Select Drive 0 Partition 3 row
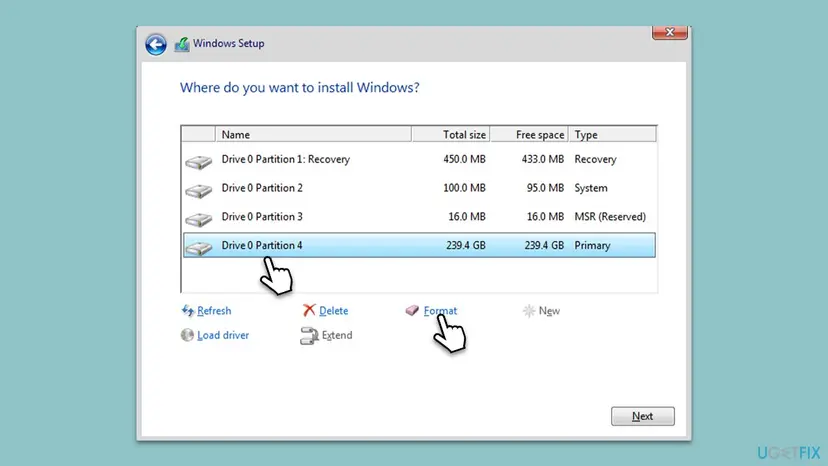 419,217
